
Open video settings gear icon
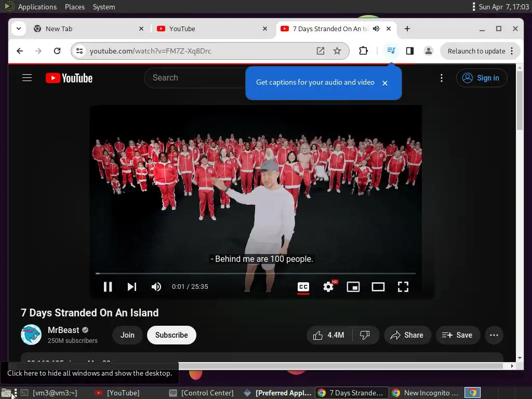point(328,287)
